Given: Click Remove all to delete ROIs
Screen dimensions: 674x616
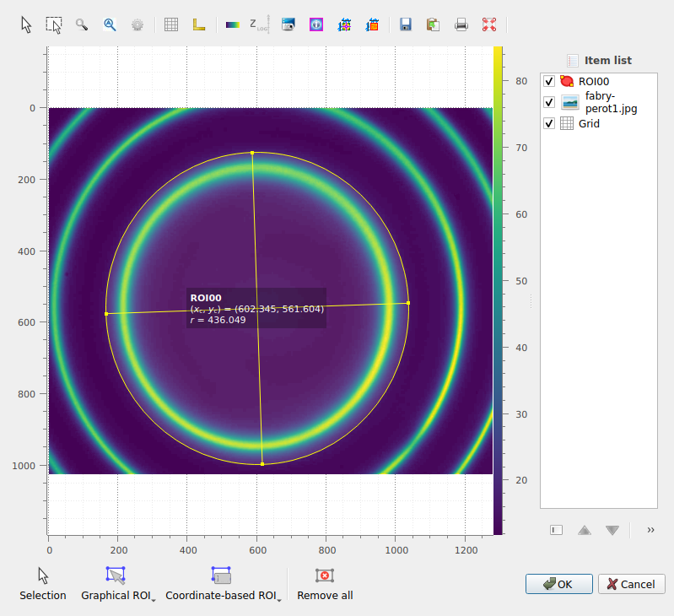Looking at the screenshot, I should (x=325, y=584).
